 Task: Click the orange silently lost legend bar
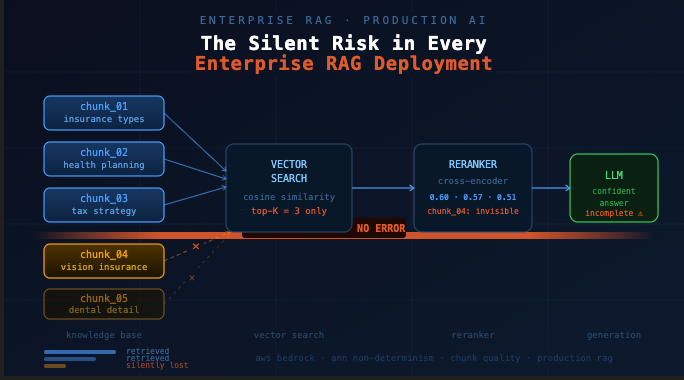click(x=55, y=366)
